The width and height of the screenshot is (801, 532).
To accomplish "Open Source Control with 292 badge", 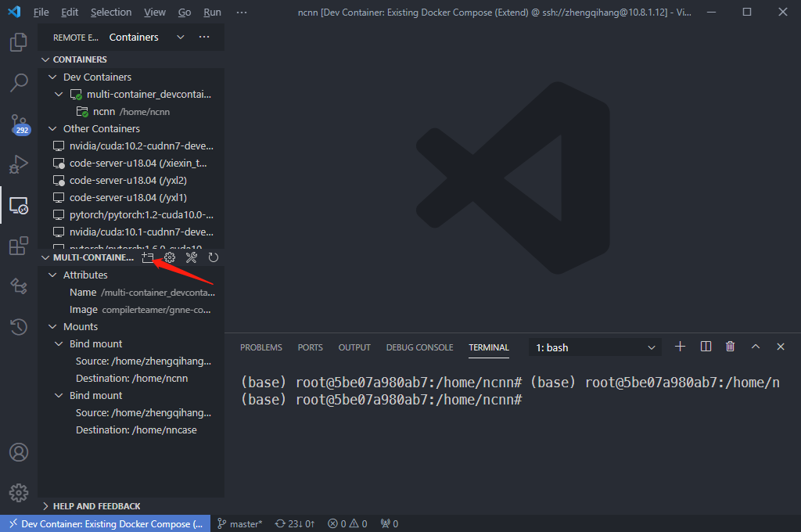I will (x=19, y=124).
